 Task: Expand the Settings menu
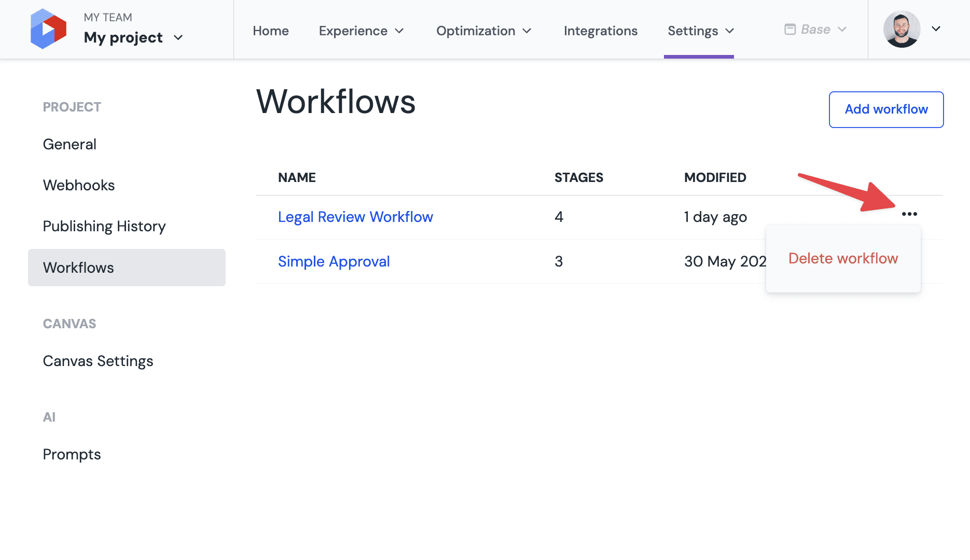coord(701,31)
